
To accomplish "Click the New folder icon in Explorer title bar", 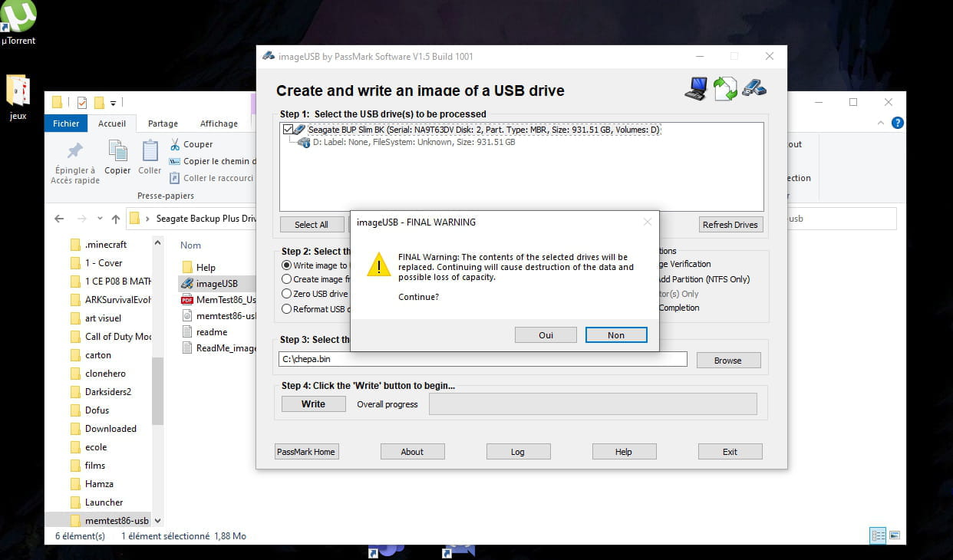I will click(99, 103).
